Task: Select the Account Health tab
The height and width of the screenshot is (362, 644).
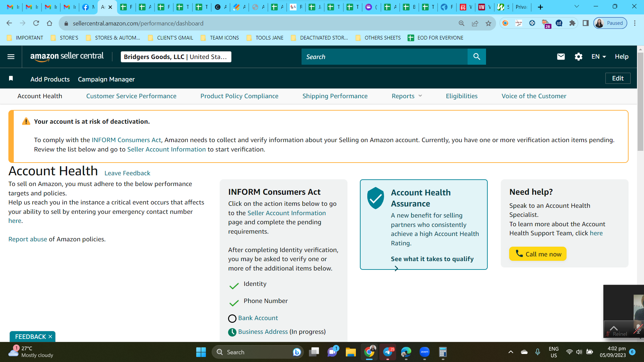Action: (x=40, y=96)
